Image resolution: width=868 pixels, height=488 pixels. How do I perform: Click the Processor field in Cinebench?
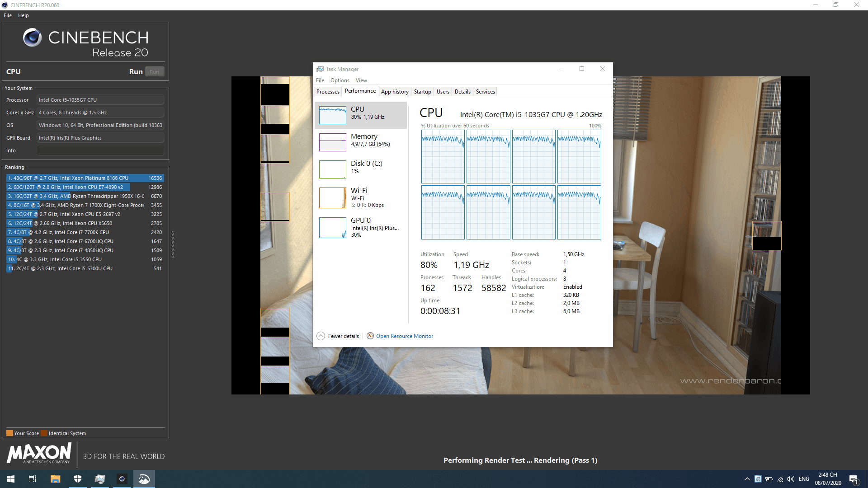(x=100, y=100)
